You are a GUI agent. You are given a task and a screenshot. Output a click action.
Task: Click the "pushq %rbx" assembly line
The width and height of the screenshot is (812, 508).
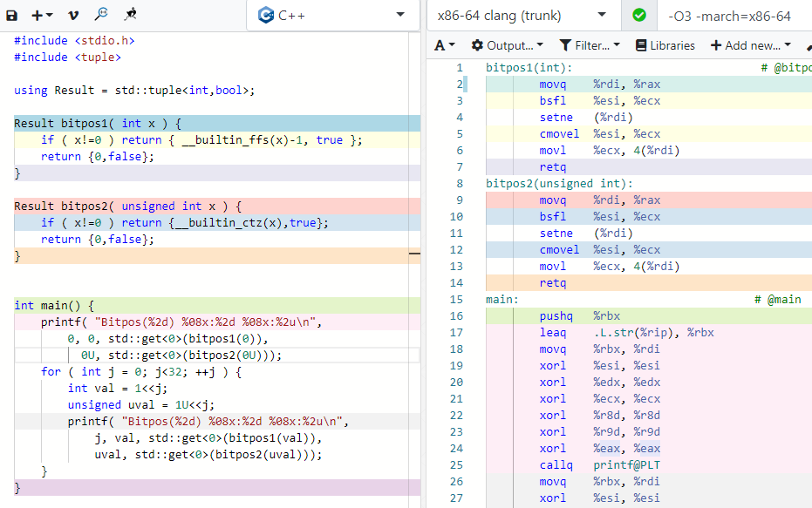[579, 316]
